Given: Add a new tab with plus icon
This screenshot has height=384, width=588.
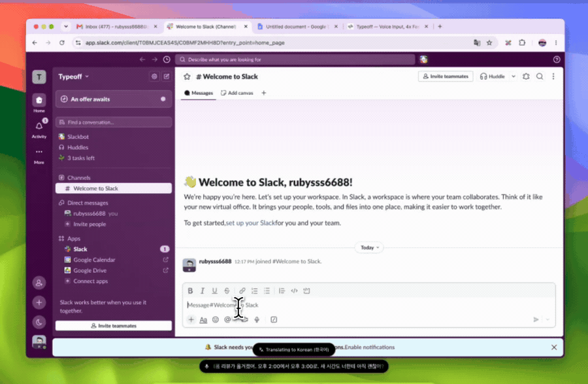Looking at the screenshot, I should coord(264,93).
